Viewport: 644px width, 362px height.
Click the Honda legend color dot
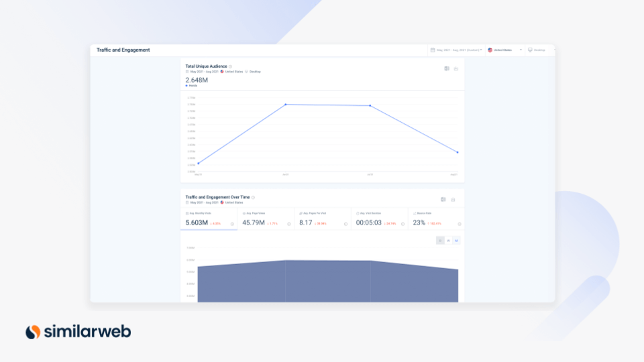186,86
